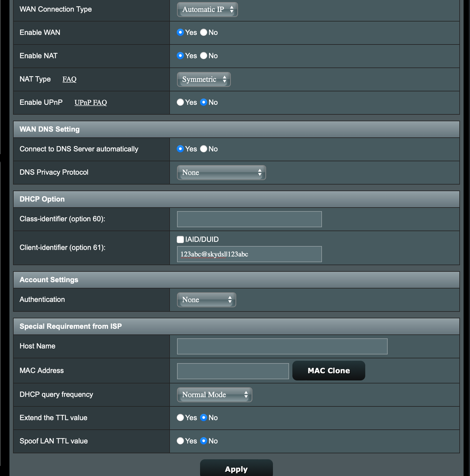470x476 pixels.
Task: Check the IAID/DUID checkbox
Action: (x=180, y=239)
